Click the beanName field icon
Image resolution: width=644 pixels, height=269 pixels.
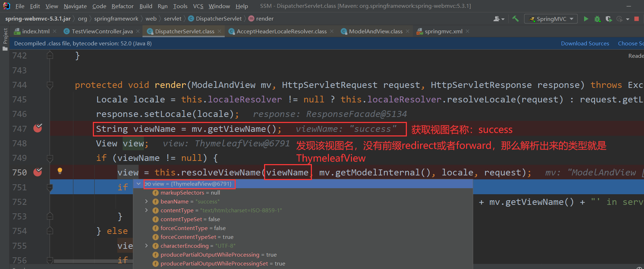tap(155, 202)
